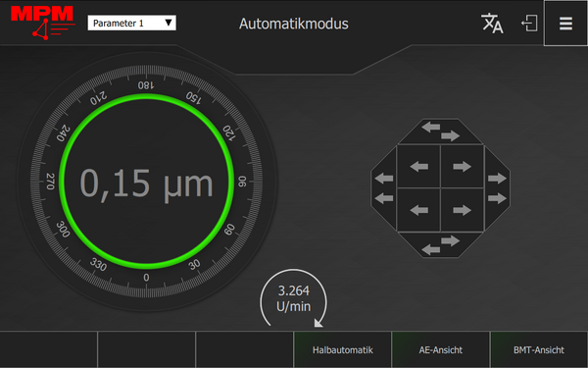
Task: Click top trapezoid with opposing arrows
Action: click(441, 131)
